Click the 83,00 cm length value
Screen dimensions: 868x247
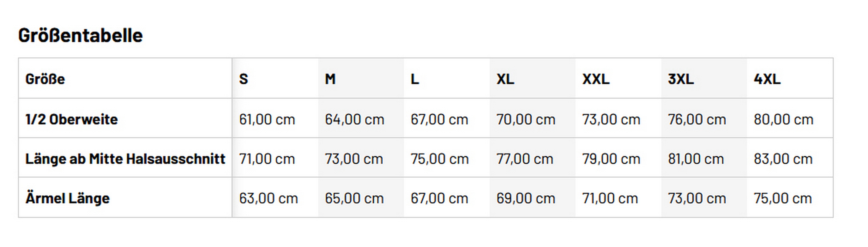coord(783,159)
